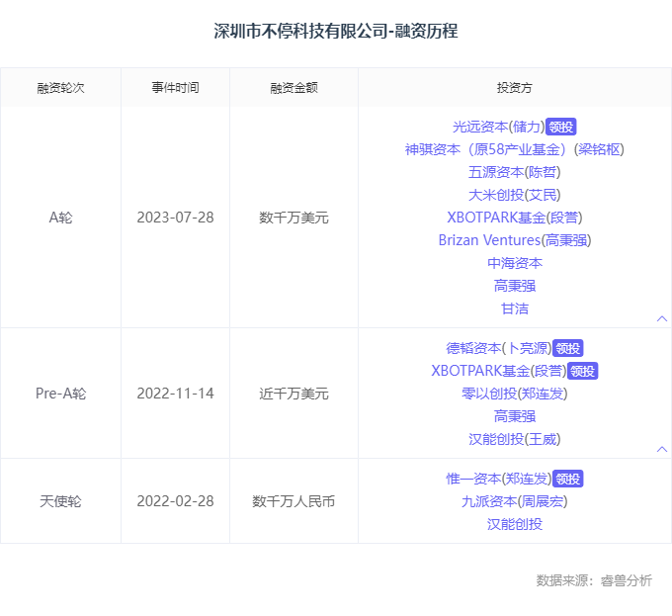Click the date 2022-11-14
Screen dimensions: 672x616
point(175,394)
